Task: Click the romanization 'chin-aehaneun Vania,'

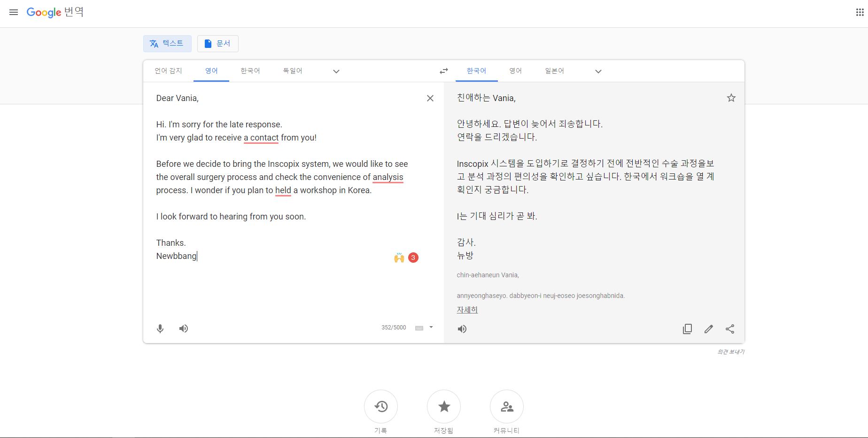Action: [x=488, y=275]
